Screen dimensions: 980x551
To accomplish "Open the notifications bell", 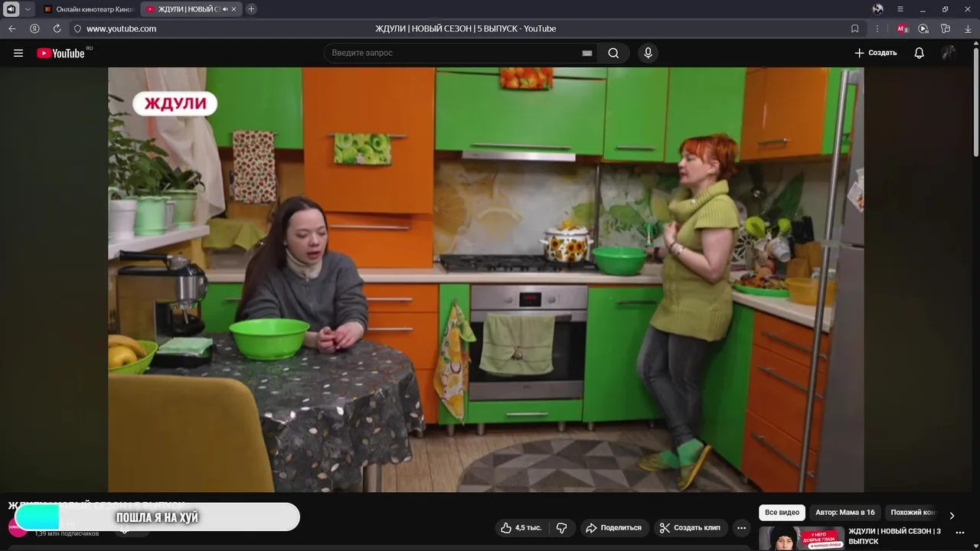I will (920, 53).
